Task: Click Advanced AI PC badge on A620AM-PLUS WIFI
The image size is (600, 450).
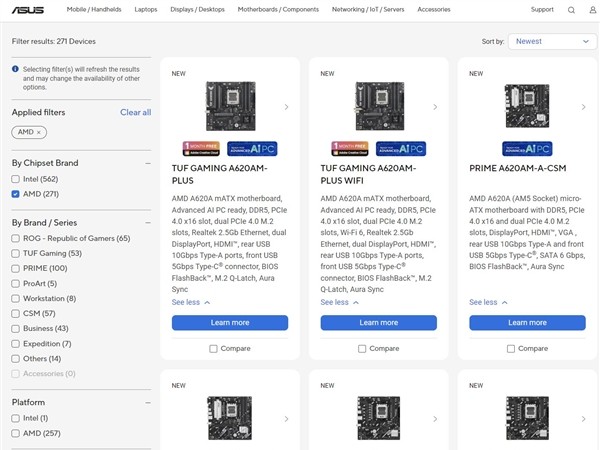Action: [x=401, y=148]
